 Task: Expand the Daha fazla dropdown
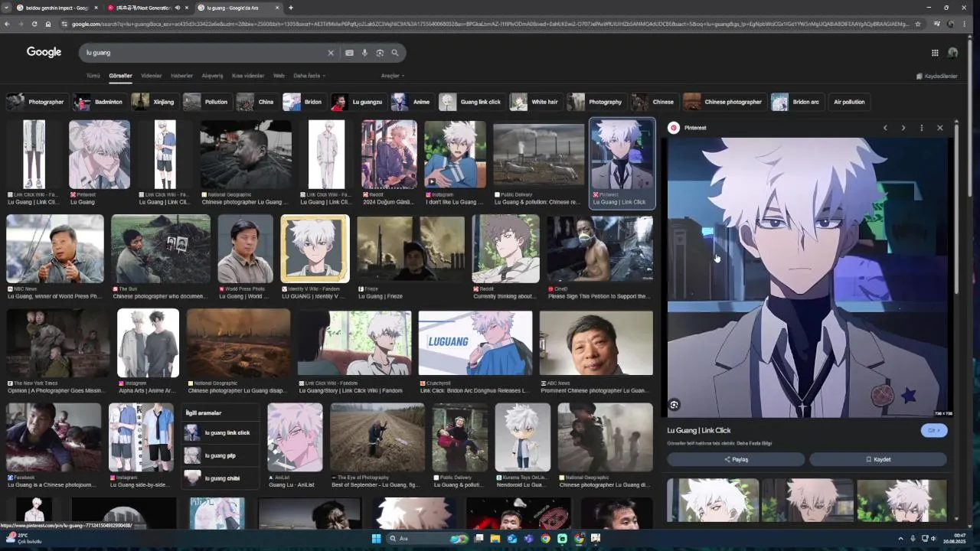click(309, 76)
